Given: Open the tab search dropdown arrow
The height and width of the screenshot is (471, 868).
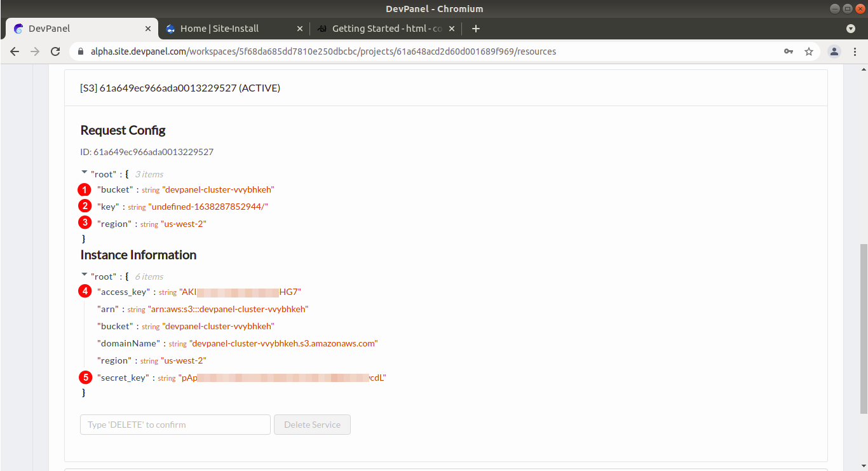Looking at the screenshot, I should (x=851, y=29).
